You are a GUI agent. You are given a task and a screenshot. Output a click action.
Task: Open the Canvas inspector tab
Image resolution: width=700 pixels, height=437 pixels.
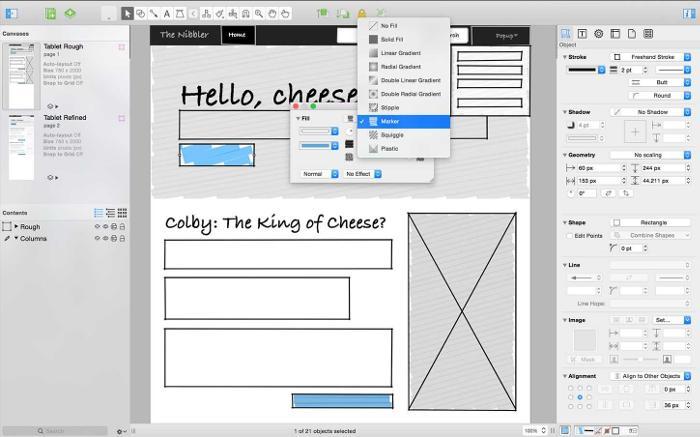pyautogui.click(x=615, y=33)
